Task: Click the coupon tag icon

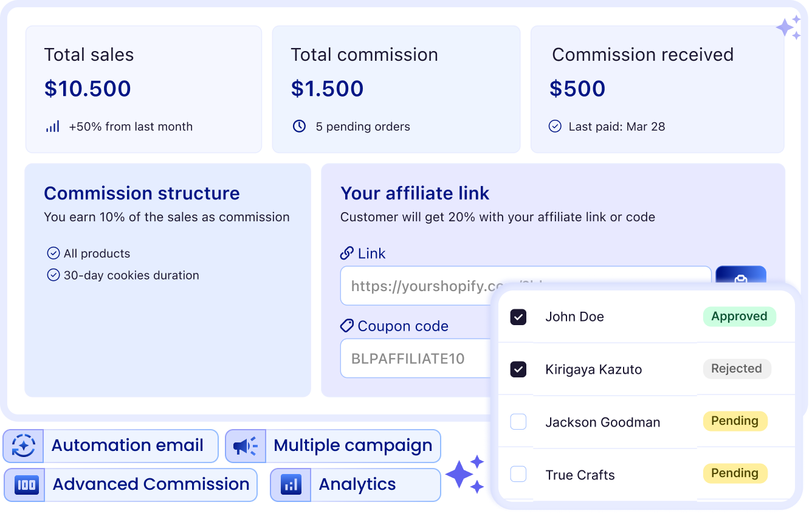Action: (x=347, y=326)
